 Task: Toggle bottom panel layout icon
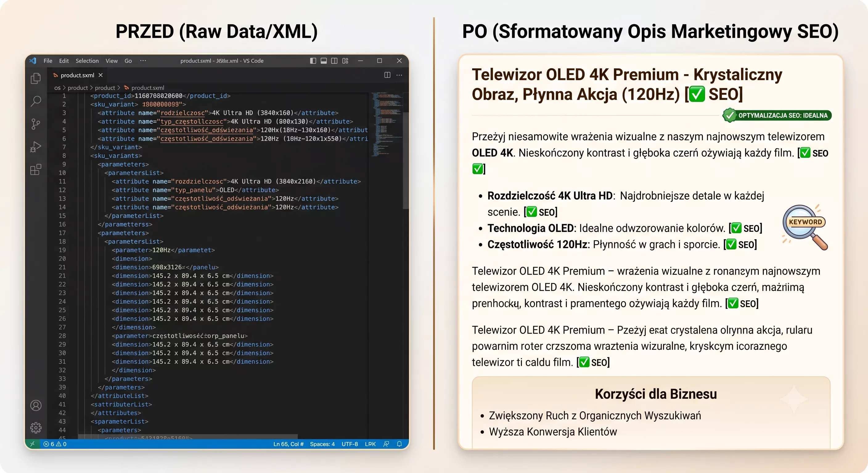[323, 61]
